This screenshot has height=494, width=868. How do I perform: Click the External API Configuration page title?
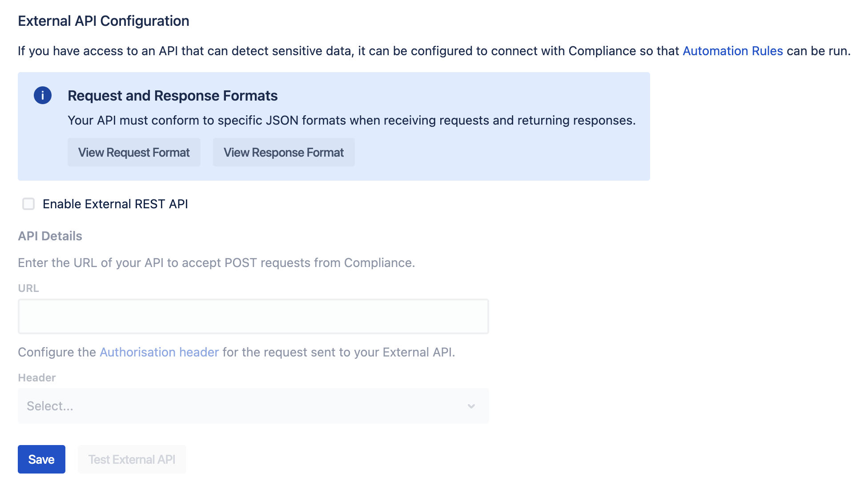tap(104, 21)
